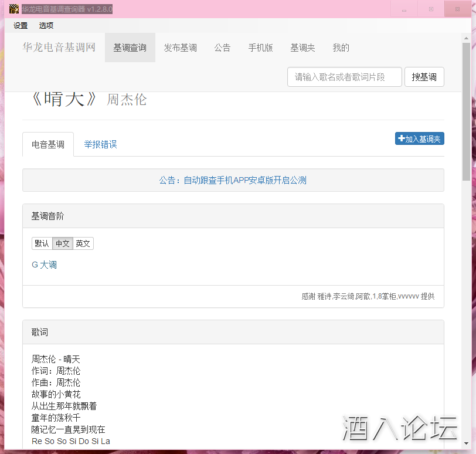The width and height of the screenshot is (476, 454).
Task: Open the 基调夹 navigation item
Action: click(302, 48)
